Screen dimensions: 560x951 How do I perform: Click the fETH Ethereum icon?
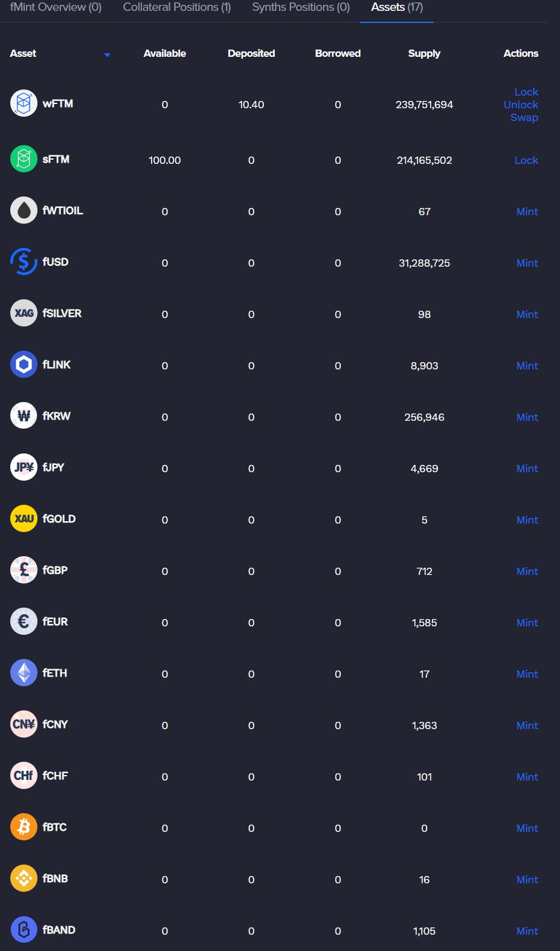[x=24, y=673]
